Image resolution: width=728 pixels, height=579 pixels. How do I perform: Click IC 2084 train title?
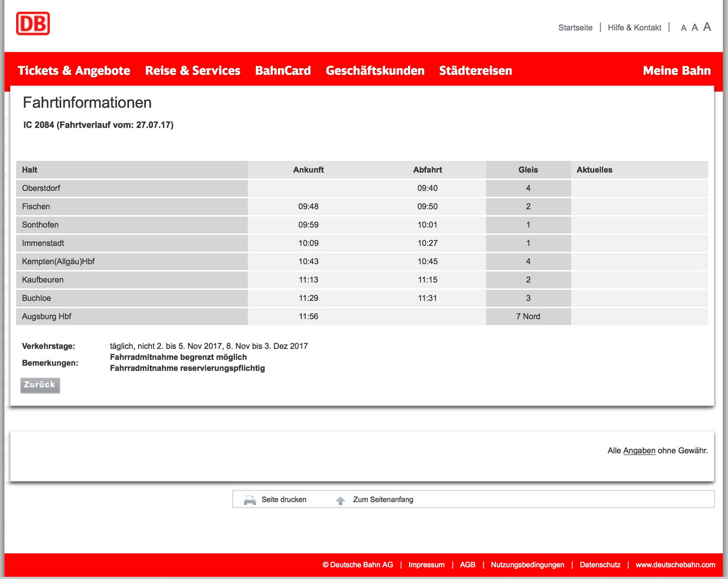[x=98, y=125]
